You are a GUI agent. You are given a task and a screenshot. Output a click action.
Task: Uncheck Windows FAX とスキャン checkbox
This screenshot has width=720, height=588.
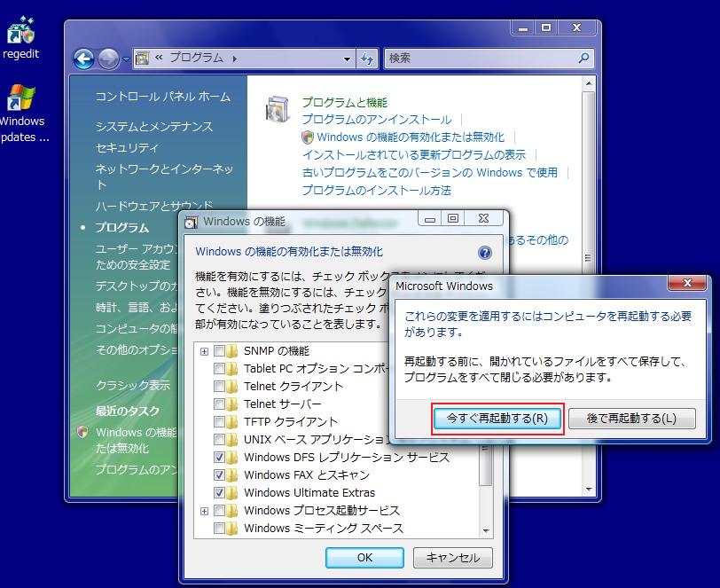[x=219, y=475]
